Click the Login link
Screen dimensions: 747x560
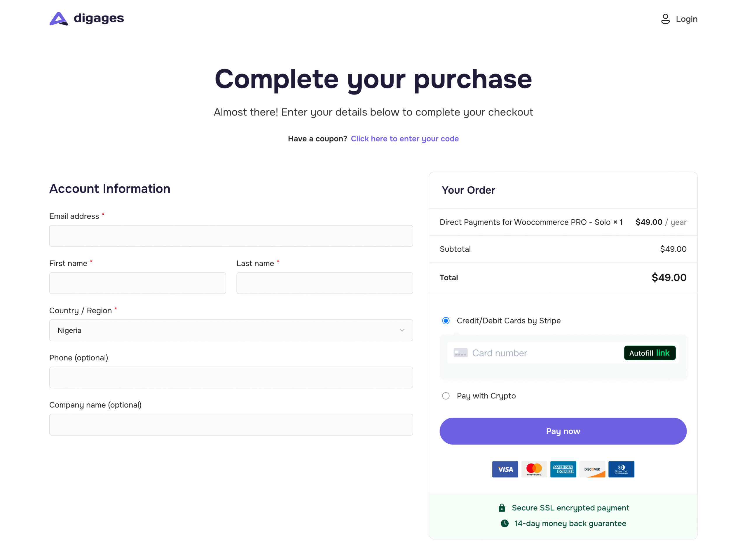point(686,19)
